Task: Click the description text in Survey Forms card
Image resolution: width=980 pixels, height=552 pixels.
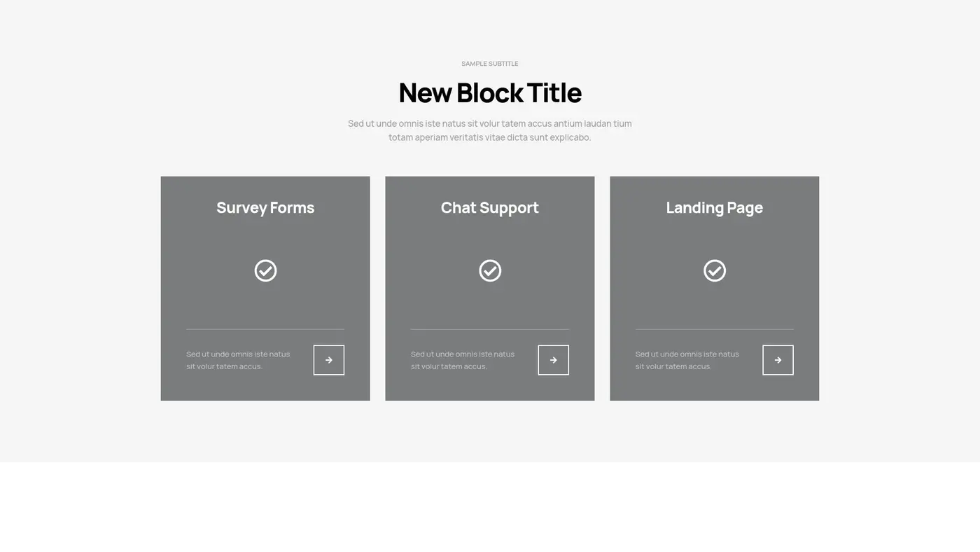Action: (238, 360)
